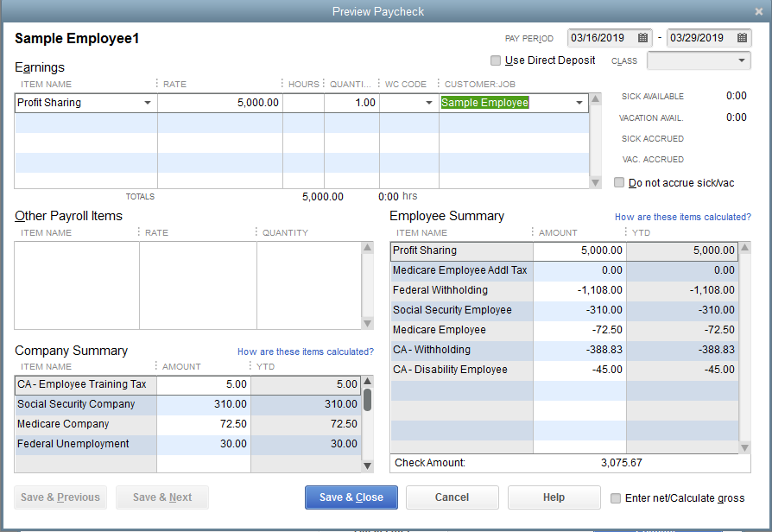Check the Use Direct Deposit checkbox

click(496, 60)
